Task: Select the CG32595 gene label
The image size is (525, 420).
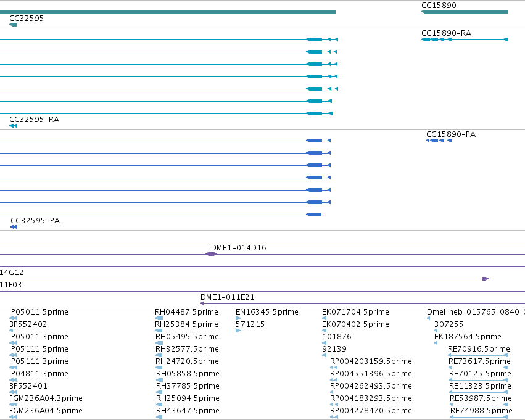Action: click(x=27, y=19)
